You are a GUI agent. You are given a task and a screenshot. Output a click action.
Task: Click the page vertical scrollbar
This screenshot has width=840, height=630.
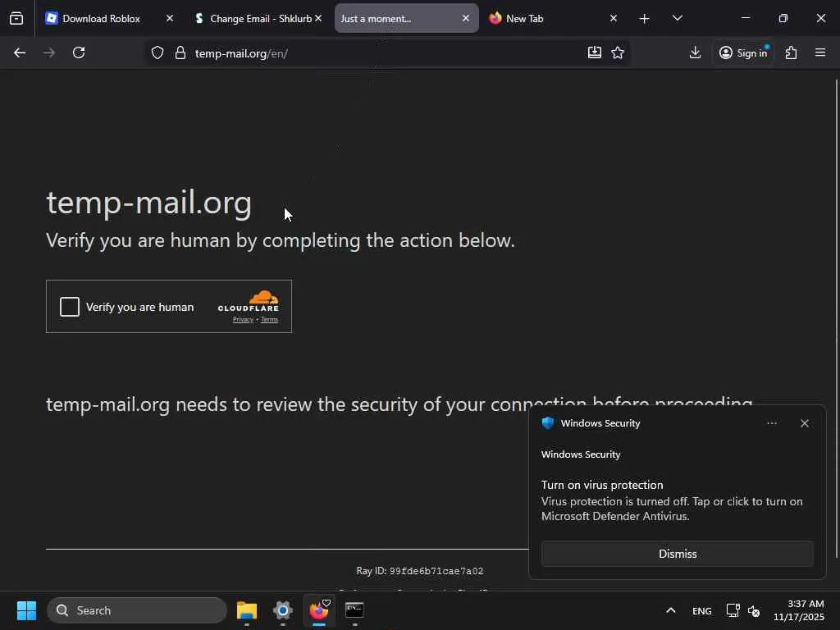(x=836, y=319)
